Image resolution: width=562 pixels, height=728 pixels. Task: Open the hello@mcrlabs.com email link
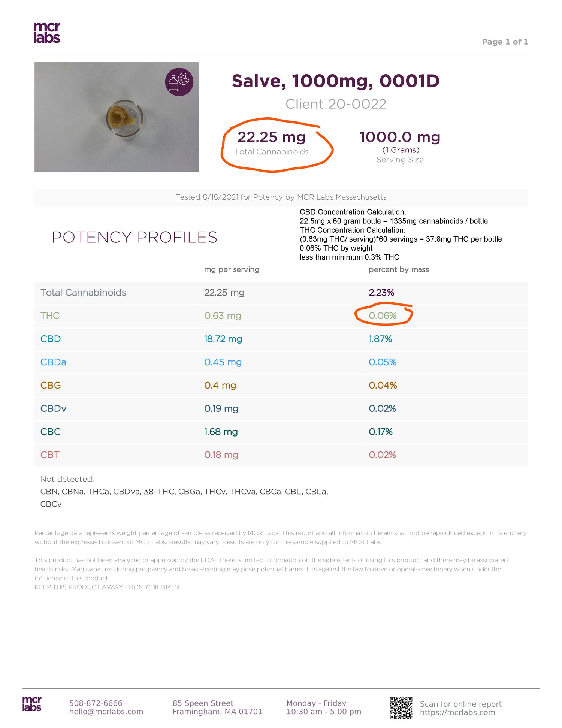tap(106, 712)
